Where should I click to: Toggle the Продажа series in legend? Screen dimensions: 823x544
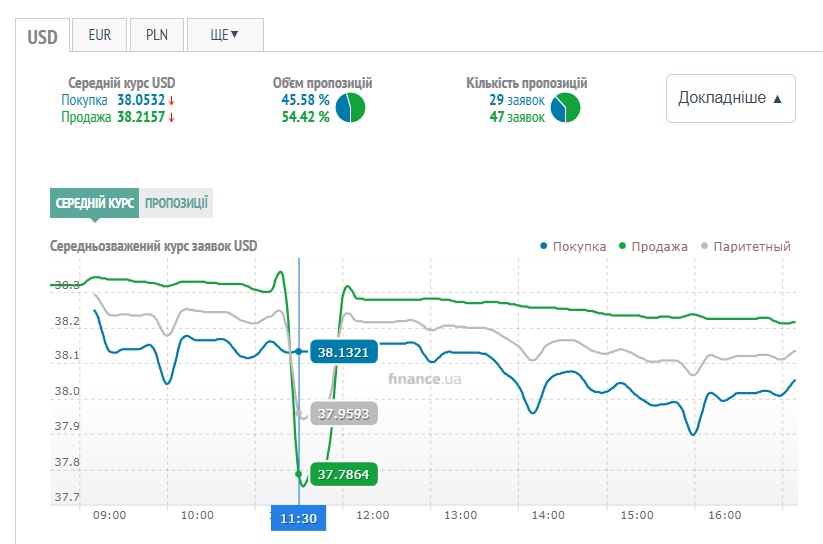[654, 247]
